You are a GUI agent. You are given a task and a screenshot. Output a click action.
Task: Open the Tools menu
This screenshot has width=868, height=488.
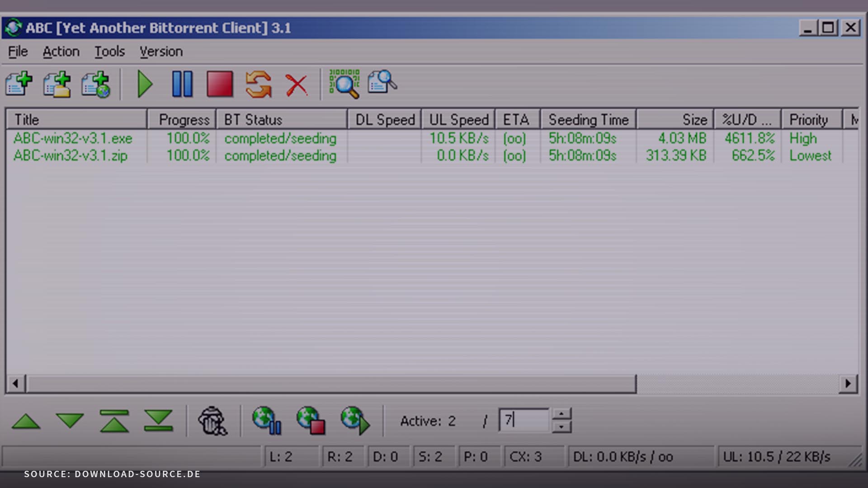[109, 52]
